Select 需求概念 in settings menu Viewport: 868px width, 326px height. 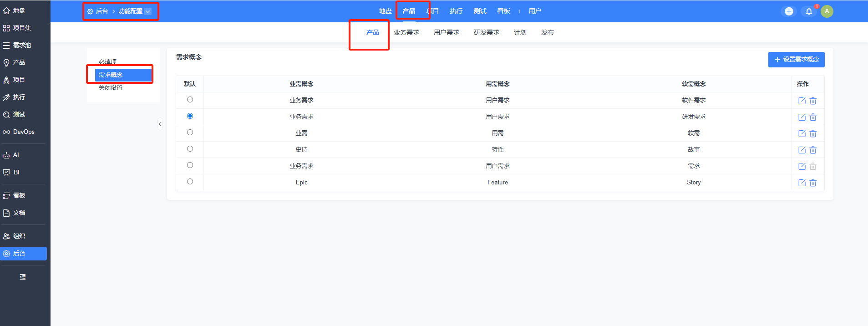coord(123,75)
